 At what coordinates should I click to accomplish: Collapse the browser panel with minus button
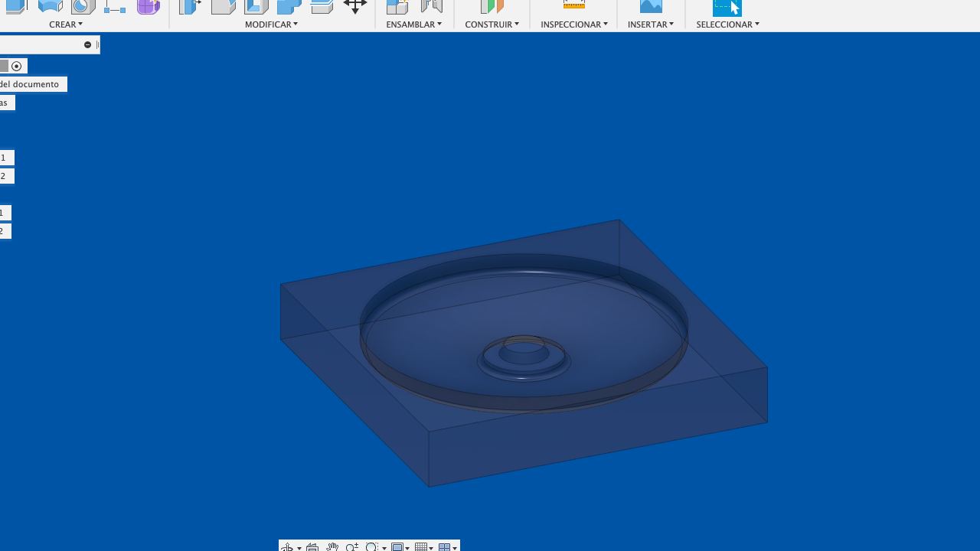87,45
